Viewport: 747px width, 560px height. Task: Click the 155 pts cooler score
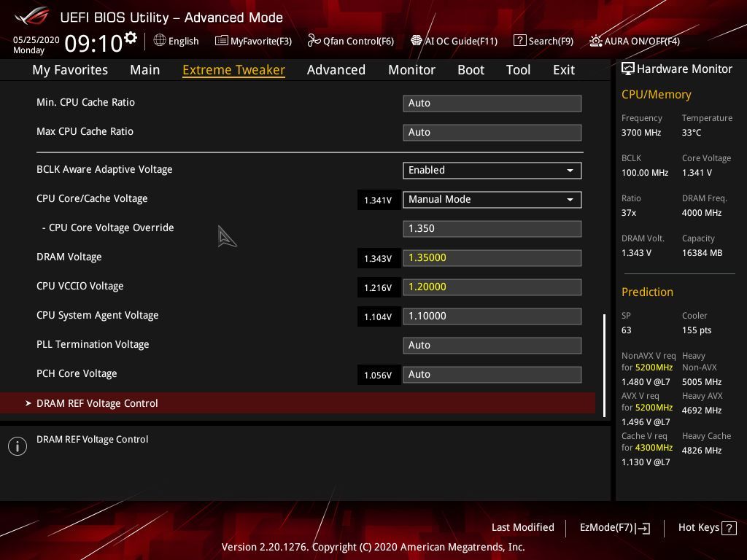697,330
